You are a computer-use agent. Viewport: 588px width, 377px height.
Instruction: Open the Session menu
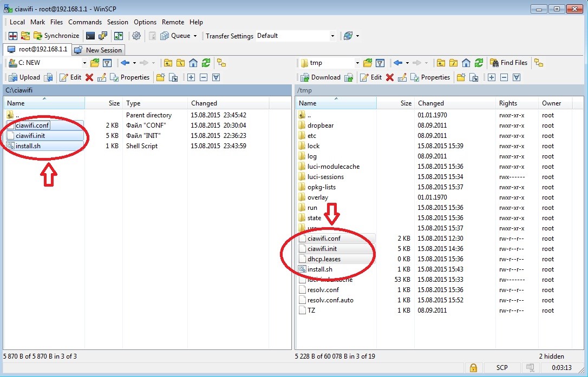[117, 22]
